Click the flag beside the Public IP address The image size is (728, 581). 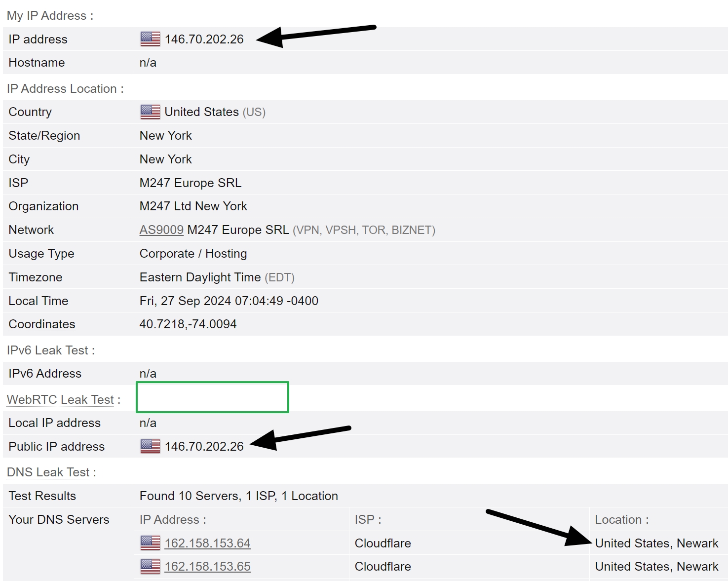pyautogui.click(x=150, y=446)
